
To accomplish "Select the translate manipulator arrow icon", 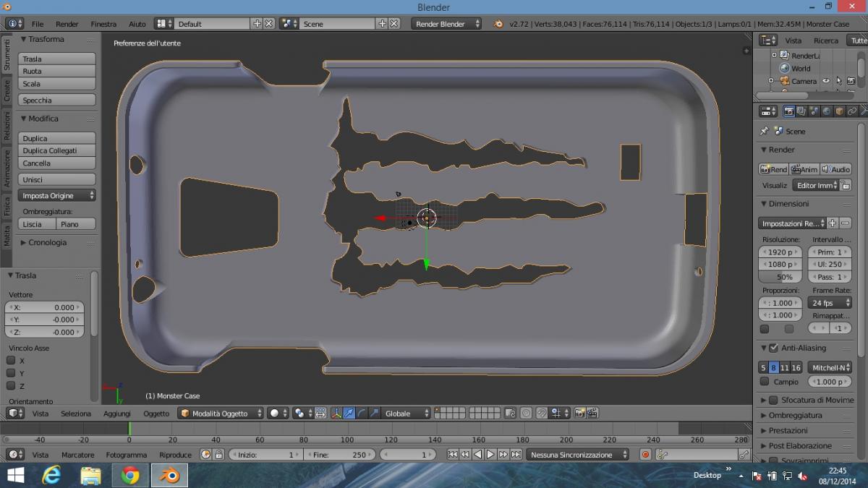I will (349, 414).
